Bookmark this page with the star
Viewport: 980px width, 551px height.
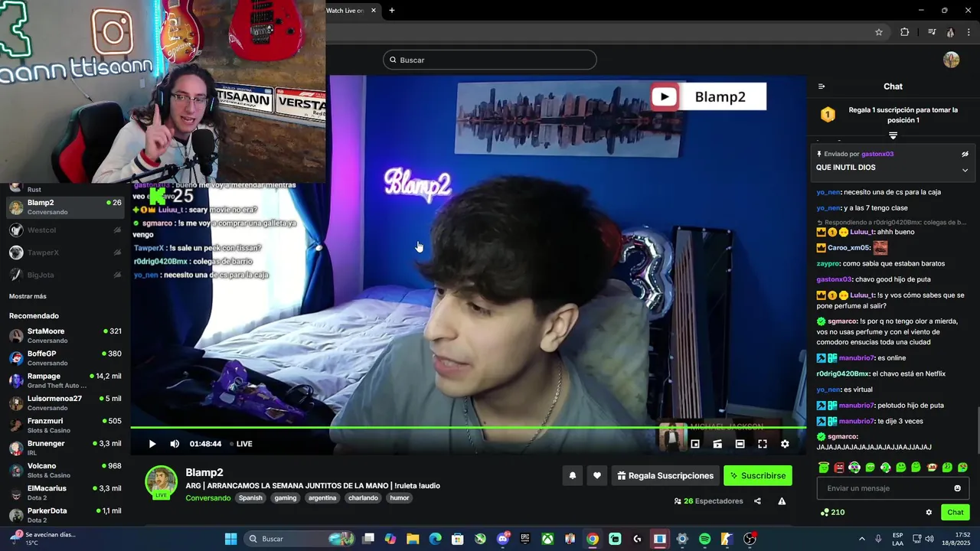[879, 32]
